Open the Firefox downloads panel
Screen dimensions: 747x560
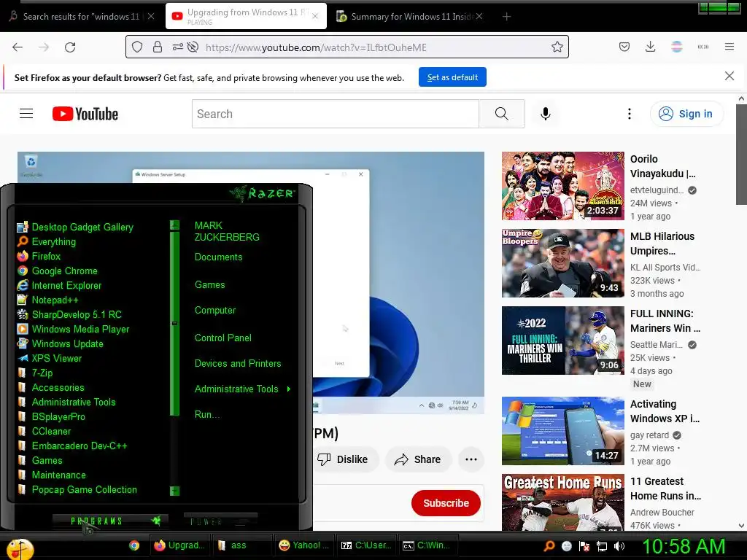coord(650,47)
